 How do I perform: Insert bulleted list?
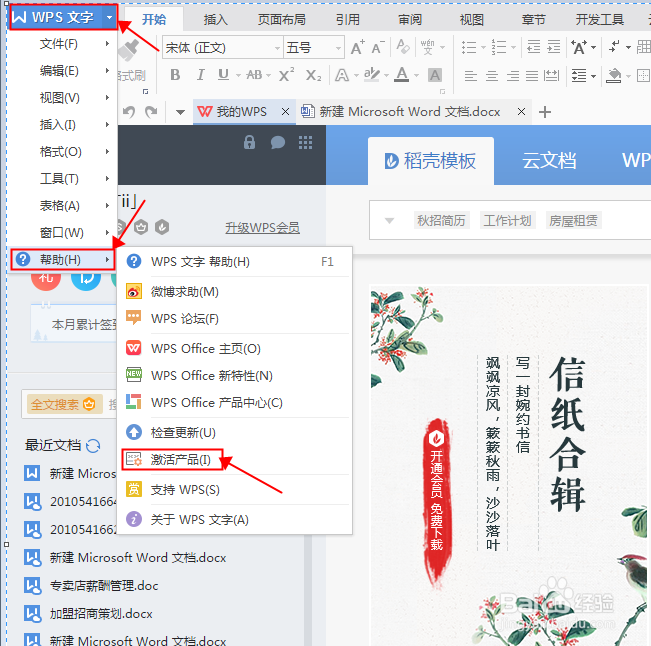pyautogui.click(x=469, y=47)
